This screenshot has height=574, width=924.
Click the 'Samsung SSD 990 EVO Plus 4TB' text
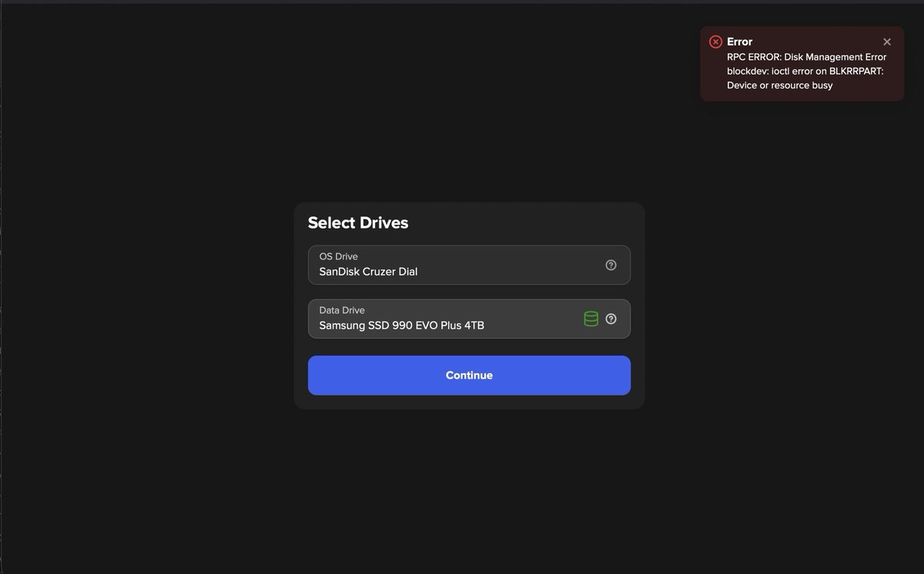tap(401, 325)
